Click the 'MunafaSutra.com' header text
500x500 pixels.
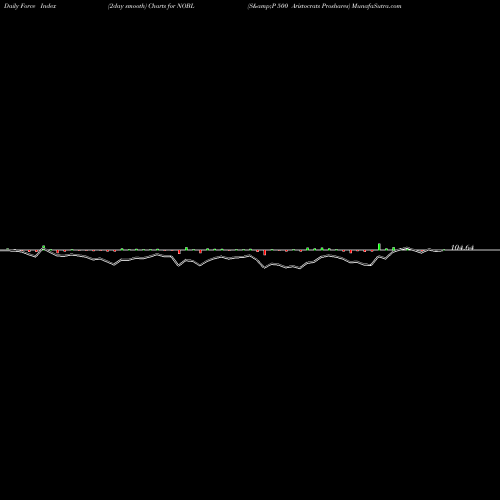click(x=376, y=6)
